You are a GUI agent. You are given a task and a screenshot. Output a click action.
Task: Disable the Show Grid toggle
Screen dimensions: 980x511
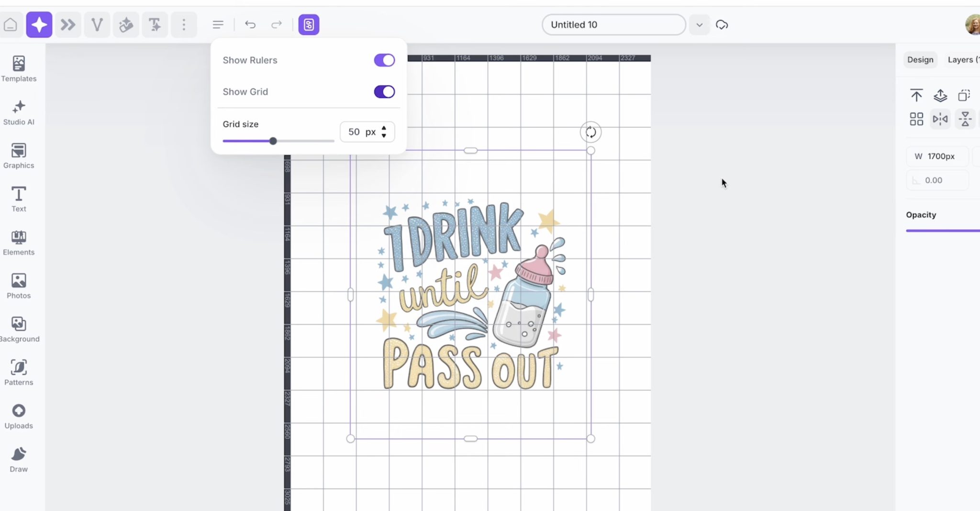point(384,92)
